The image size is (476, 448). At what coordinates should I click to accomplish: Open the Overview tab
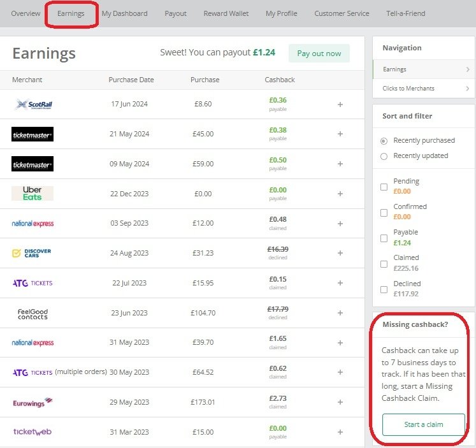pos(25,13)
